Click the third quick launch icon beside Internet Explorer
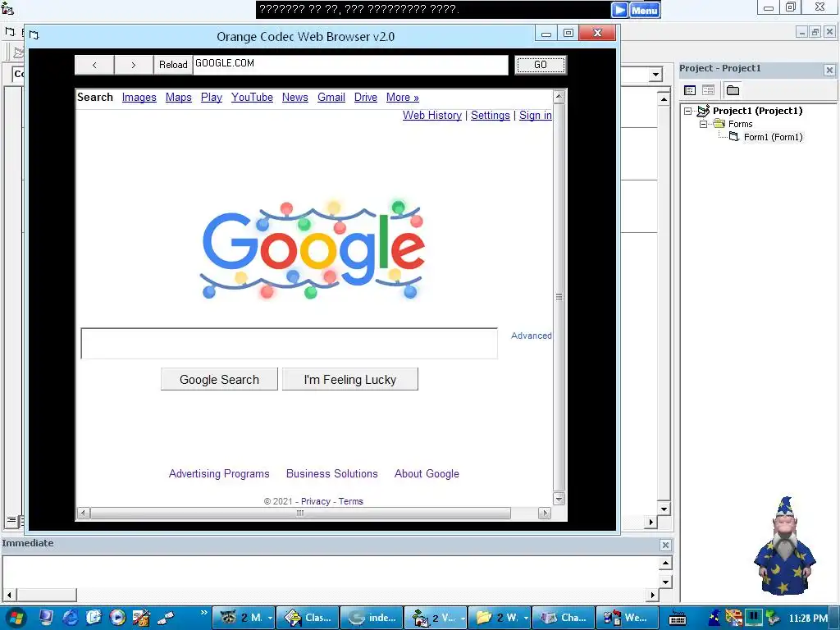840x630 pixels. 94,618
